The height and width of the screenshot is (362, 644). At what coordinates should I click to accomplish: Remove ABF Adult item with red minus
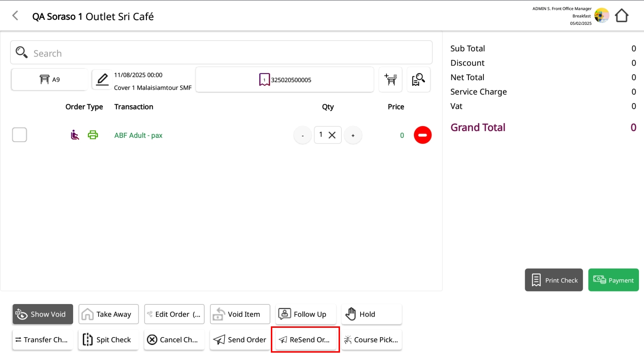422,135
